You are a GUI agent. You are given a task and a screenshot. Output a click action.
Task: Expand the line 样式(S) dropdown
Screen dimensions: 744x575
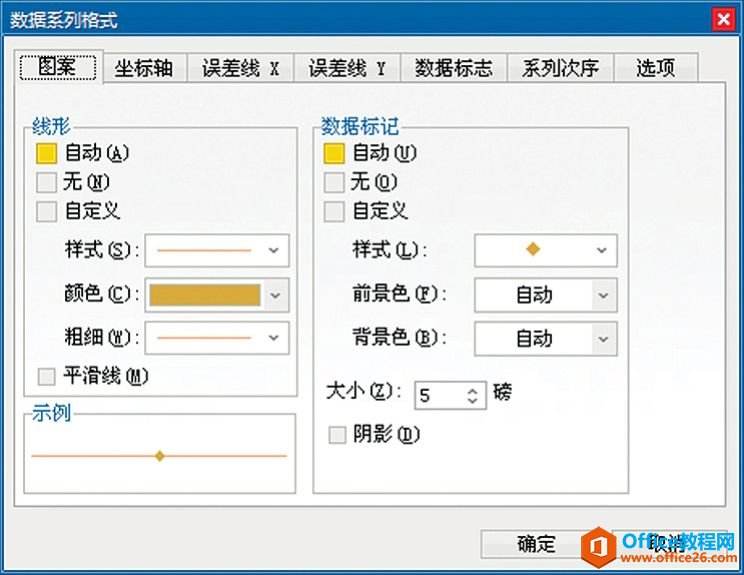217,250
